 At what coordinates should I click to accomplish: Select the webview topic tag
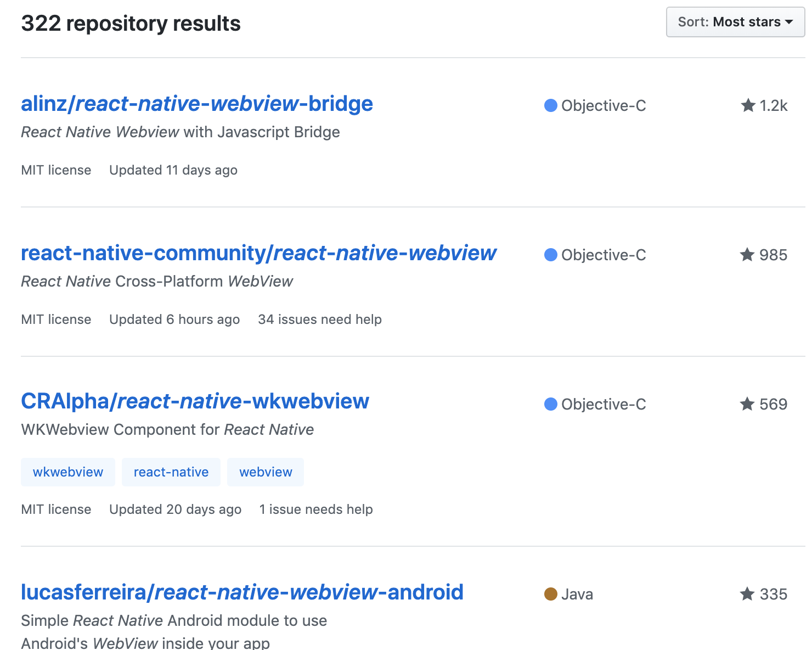point(266,472)
